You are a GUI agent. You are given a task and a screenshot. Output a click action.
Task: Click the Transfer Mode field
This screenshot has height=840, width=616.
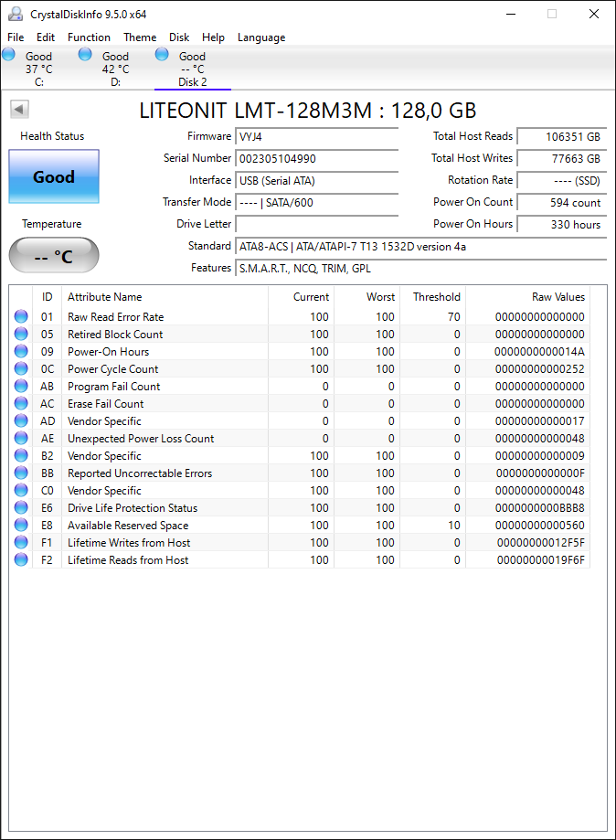coord(316,203)
